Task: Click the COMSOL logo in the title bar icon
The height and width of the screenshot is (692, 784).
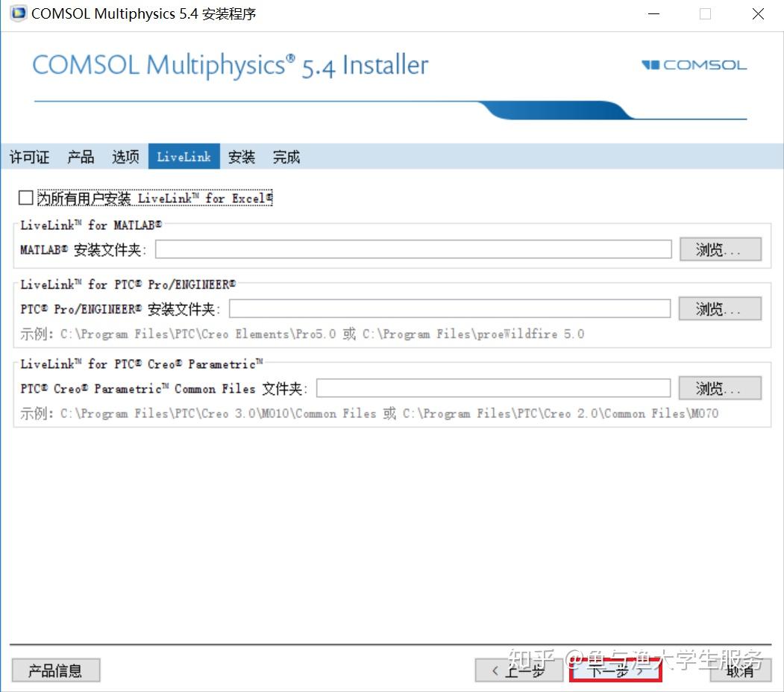Action: pos(16,13)
